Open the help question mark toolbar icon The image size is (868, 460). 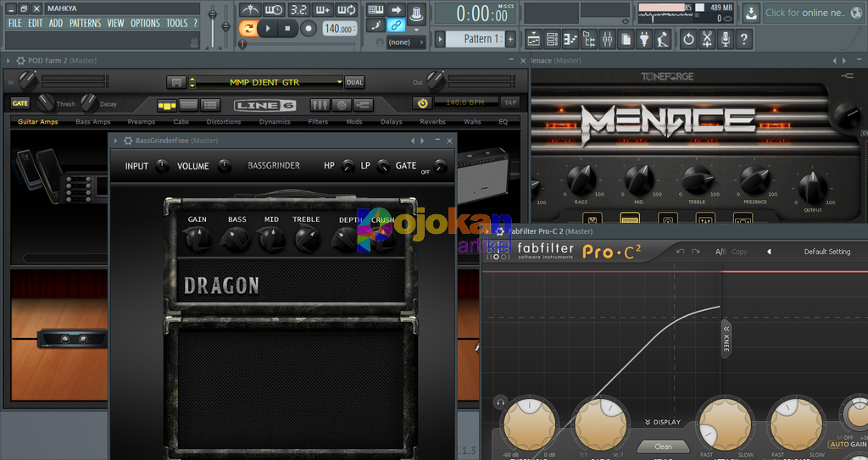click(x=743, y=39)
